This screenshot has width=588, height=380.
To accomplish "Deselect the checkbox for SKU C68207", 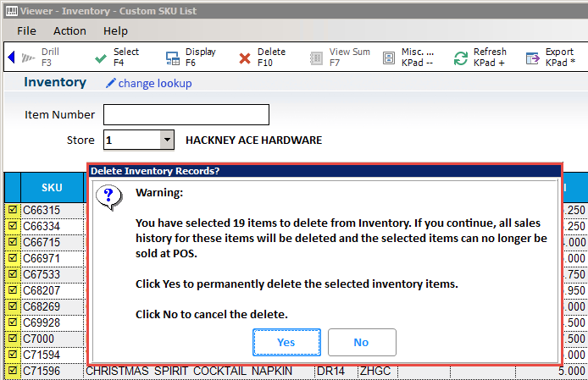I will coord(13,290).
